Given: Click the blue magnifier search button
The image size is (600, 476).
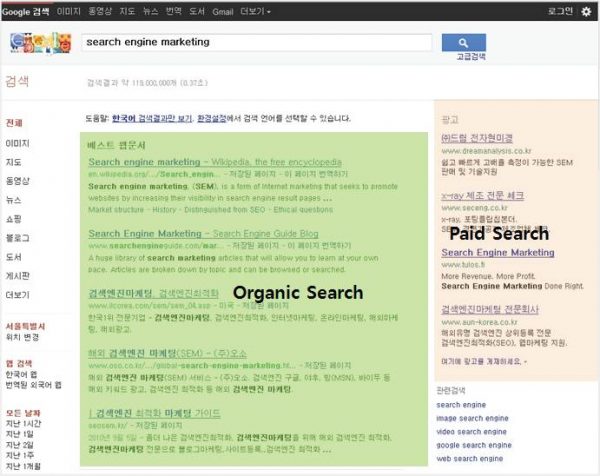Looking at the screenshot, I should coord(463,42).
